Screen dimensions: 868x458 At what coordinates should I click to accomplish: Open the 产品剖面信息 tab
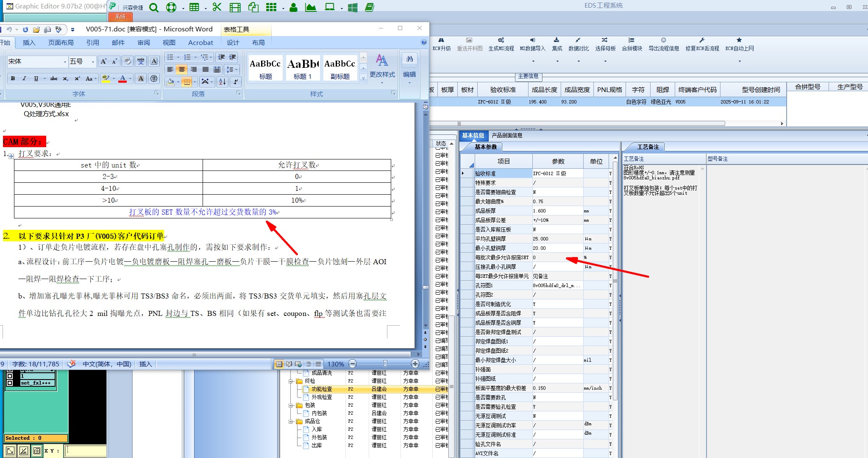point(507,135)
